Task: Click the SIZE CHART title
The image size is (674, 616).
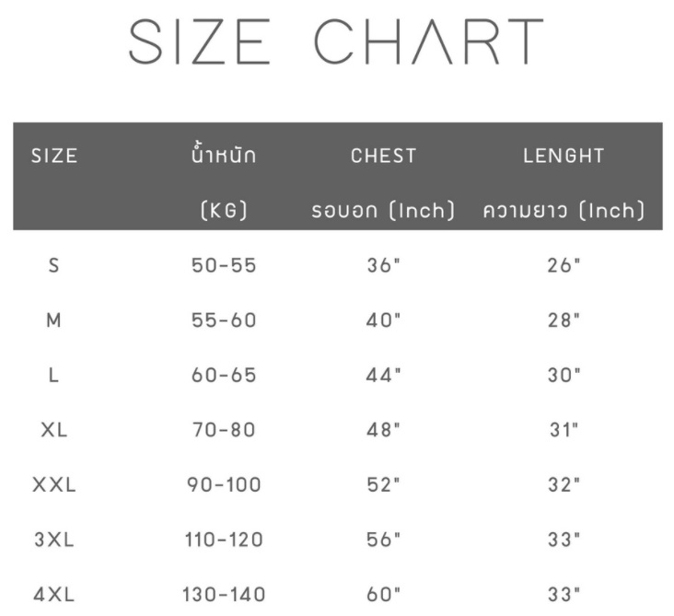Action: [x=336, y=42]
